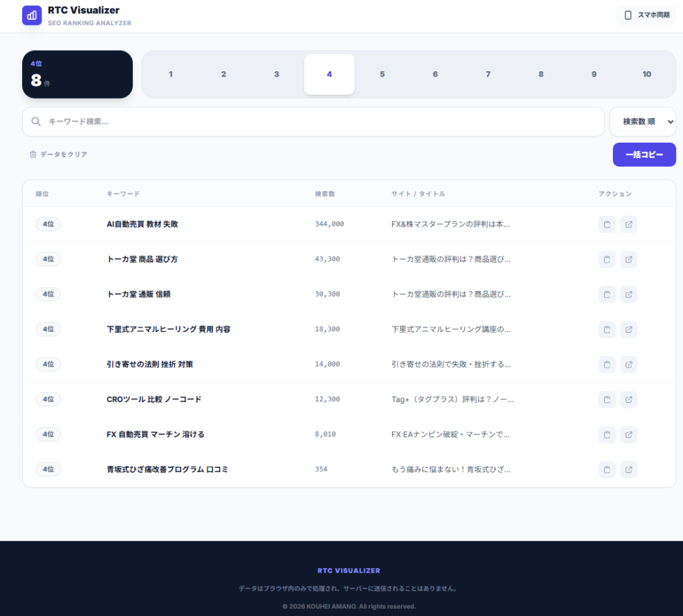683x616 pixels.
Task: Open the 検索数 順 sort dropdown
Action: 642,122
